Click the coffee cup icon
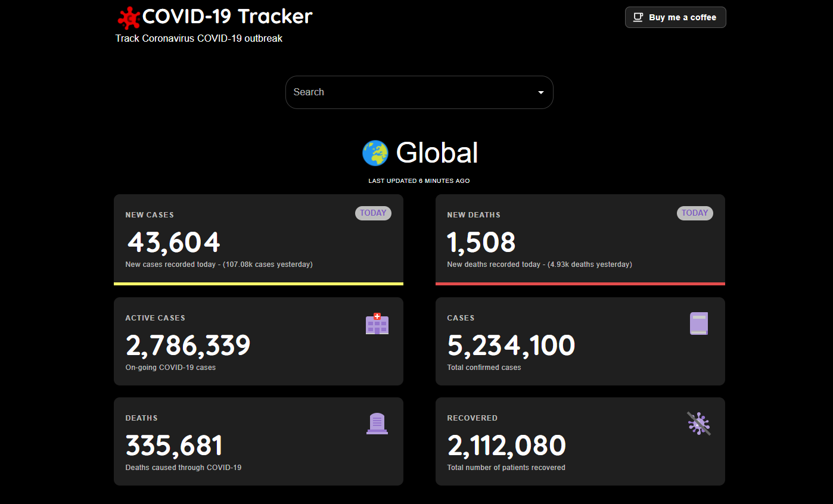The image size is (833, 504). point(638,17)
